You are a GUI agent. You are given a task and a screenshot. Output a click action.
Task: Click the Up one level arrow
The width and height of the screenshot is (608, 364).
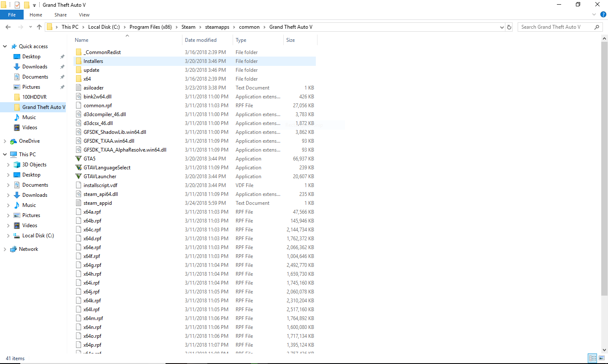click(x=39, y=27)
